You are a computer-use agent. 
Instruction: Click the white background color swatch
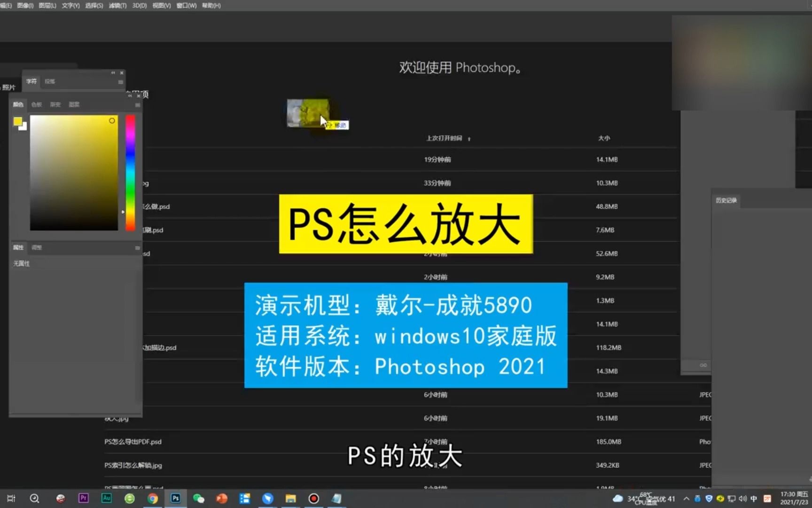[x=23, y=127]
